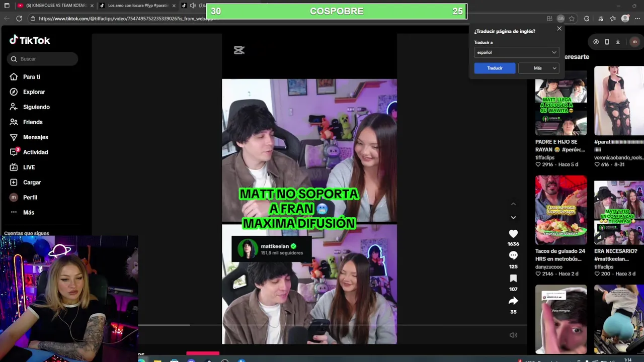The width and height of the screenshot is (644, 362).
Task: Go to next video with down chevron
Action: pos(513,217)
